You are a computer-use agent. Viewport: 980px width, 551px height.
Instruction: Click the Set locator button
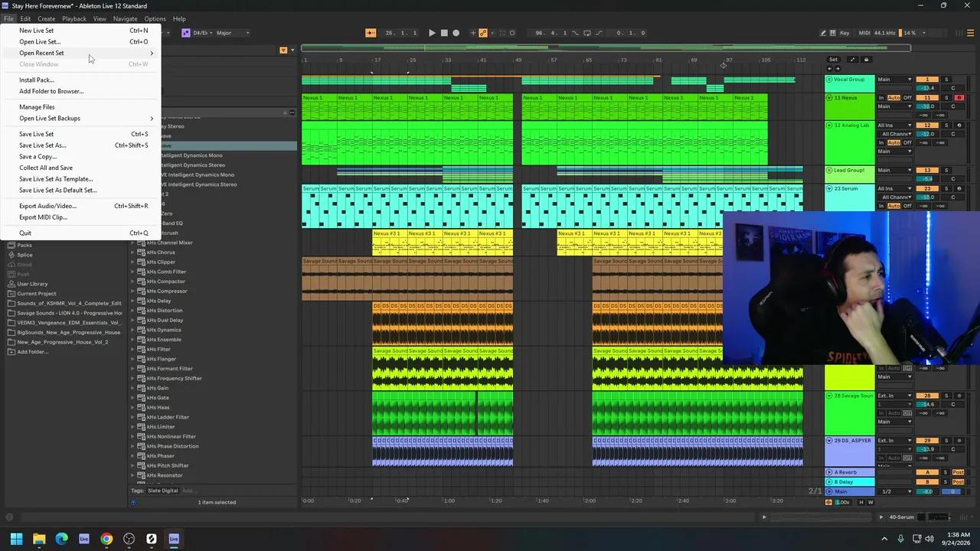[833, 60]
